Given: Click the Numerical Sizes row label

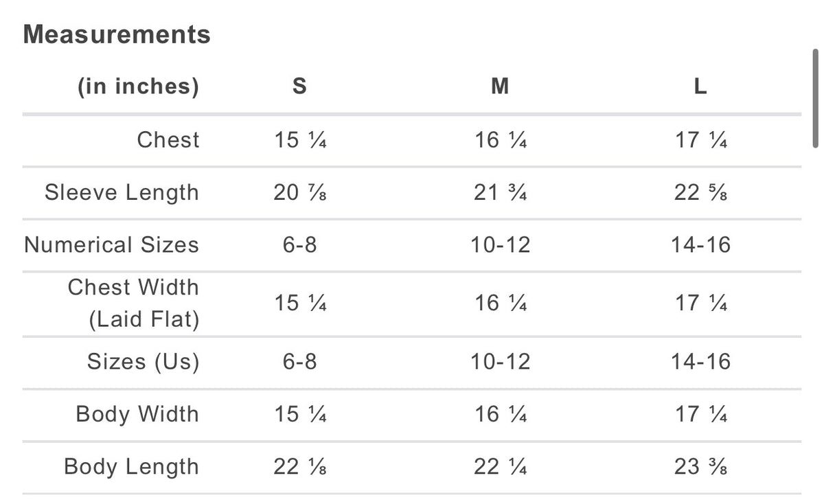Looking at the screenshot, I should tap(112, 245).
